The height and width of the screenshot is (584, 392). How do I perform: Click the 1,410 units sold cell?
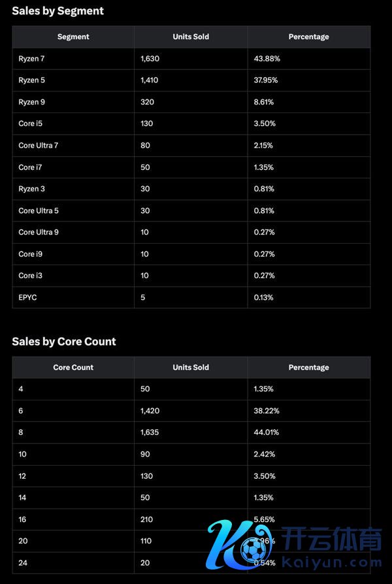click(x=150, y=80)
